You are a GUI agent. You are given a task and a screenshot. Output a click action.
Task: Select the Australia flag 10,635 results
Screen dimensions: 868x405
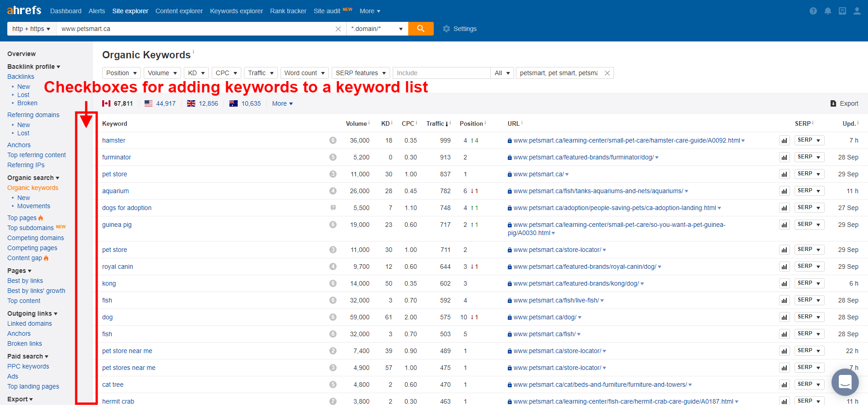tap(245, 103)
